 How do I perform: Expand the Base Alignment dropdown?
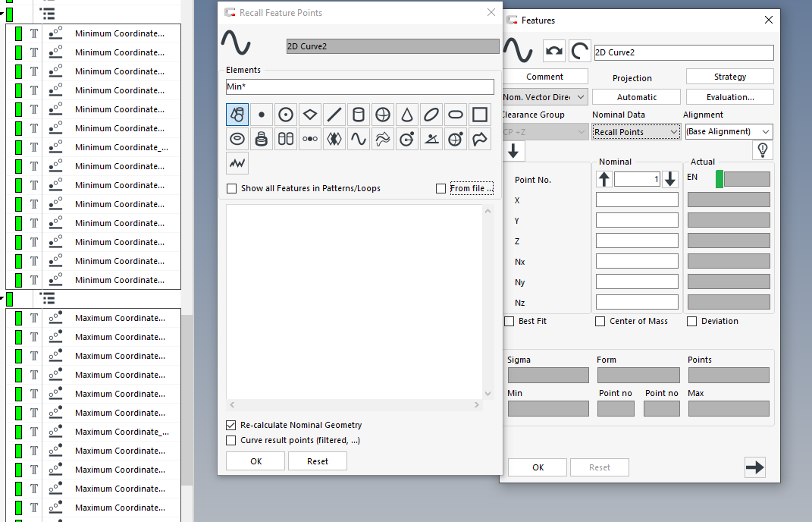click(x=728, y=132)
